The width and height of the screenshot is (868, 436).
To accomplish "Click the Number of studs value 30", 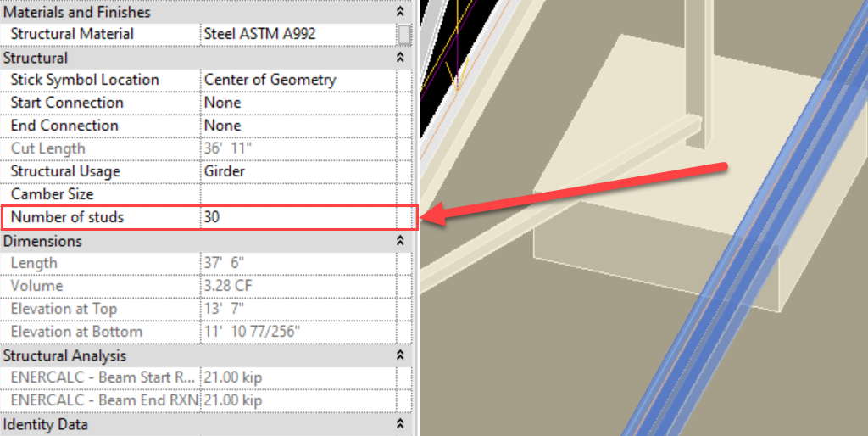I will (x=297, y=217).
